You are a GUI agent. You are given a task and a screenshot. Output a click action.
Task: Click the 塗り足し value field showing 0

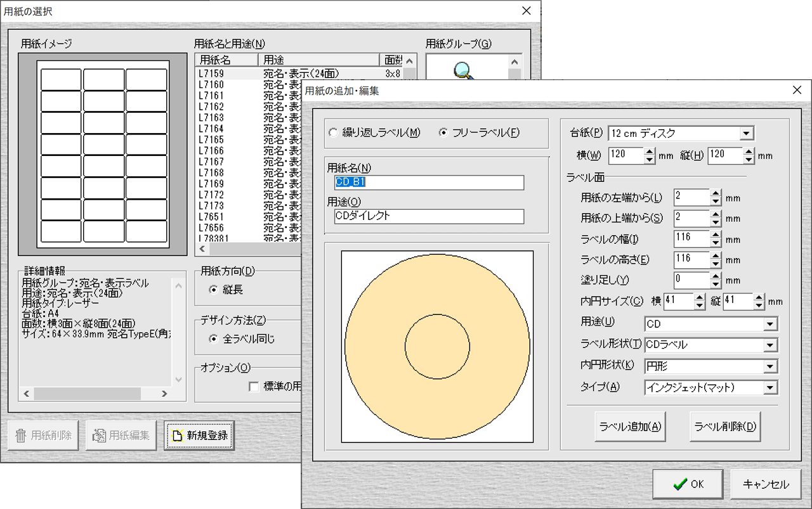point(693,280)
